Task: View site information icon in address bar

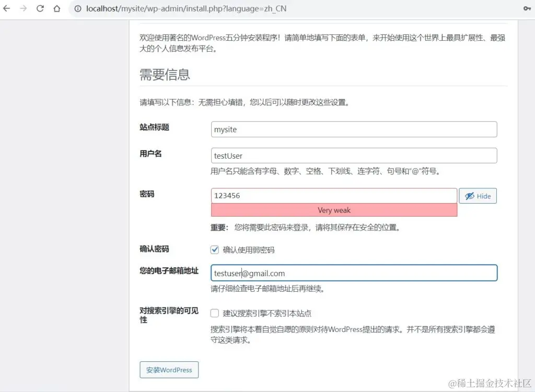Action: pos(78,8)
